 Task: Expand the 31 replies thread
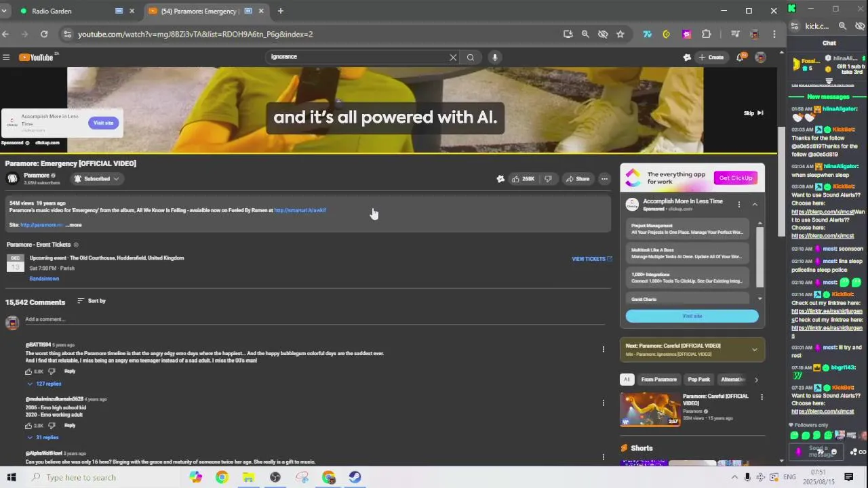coord(43,438)
